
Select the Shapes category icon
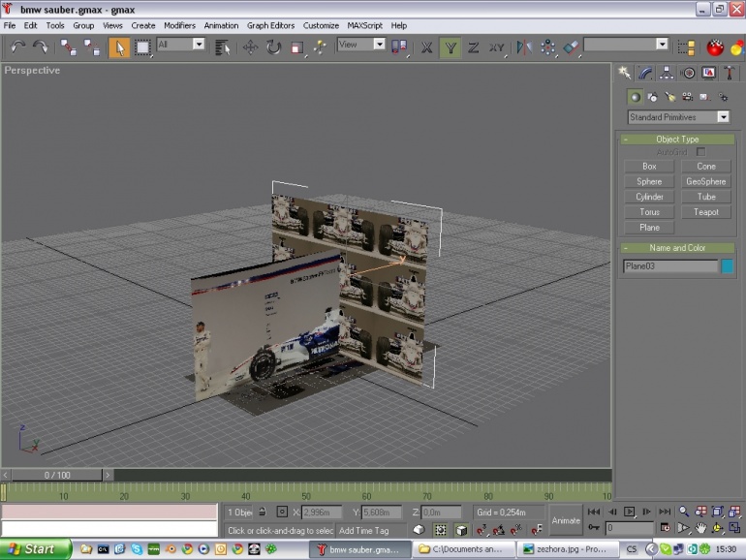[652, 97]
